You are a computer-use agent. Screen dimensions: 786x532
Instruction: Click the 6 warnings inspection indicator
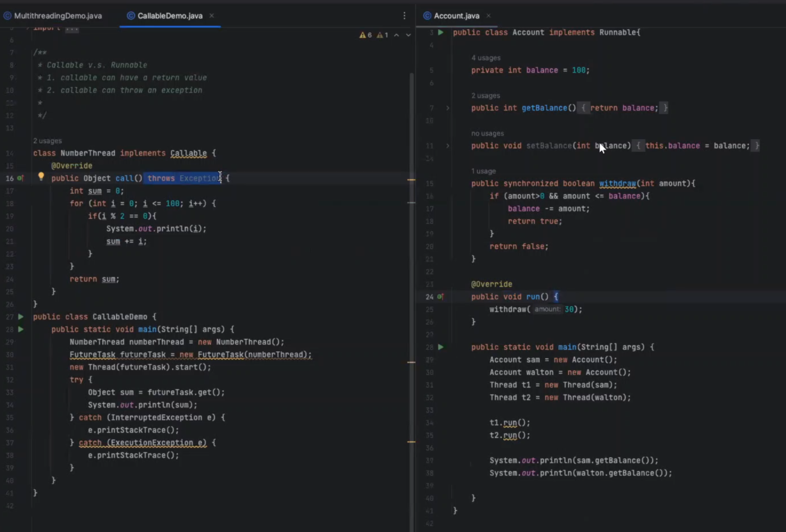point(366,35)
